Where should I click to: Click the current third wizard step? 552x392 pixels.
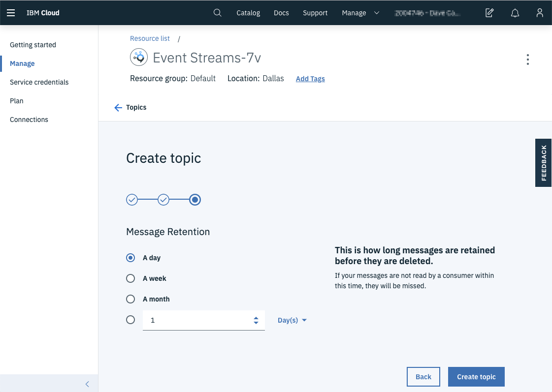pyautogui.click(x=195, y=200)
